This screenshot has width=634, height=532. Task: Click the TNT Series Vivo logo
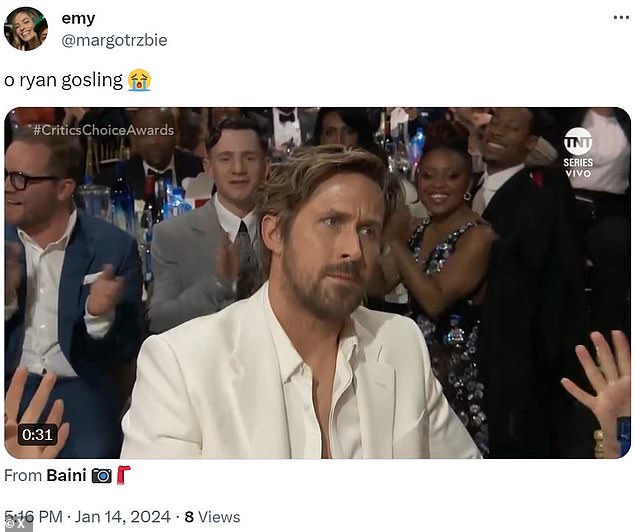pyautogui.click(x=578, y=153)
